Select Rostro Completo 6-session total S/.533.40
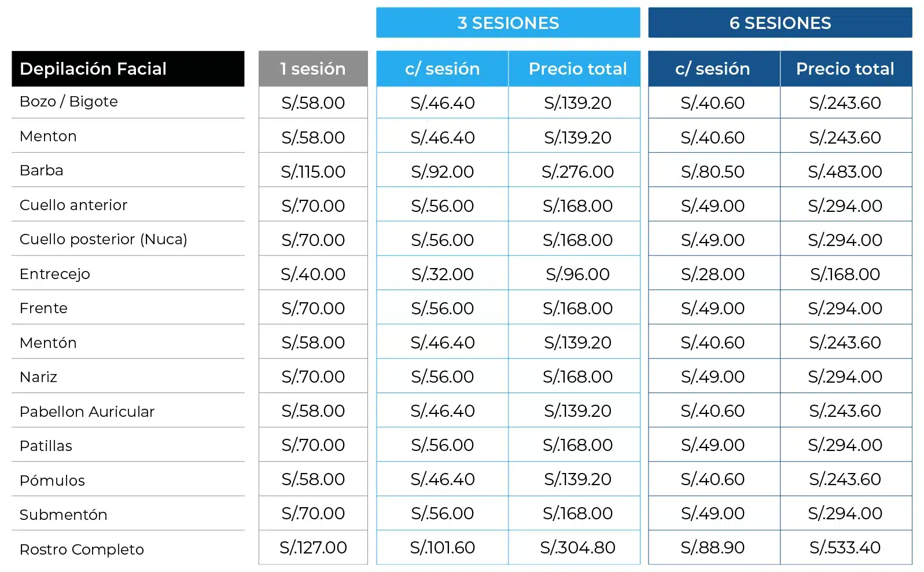The height and width of the screenshot is (572, 924). coord(845,547)
